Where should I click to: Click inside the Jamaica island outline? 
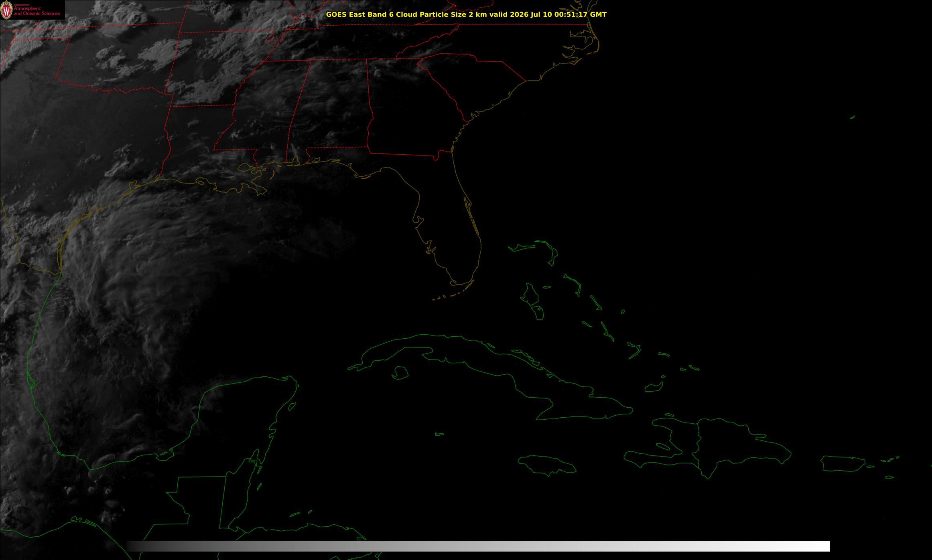(x=546, y=464)
